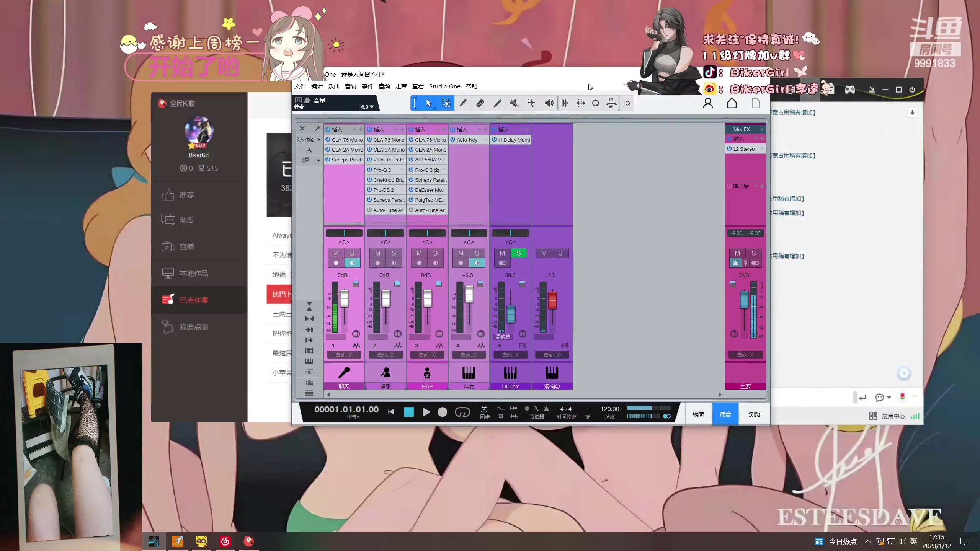Enable Auto-Tune insert on 唱歌 channel
This screenshot has width=980, height=551.
tap(369, 210)
